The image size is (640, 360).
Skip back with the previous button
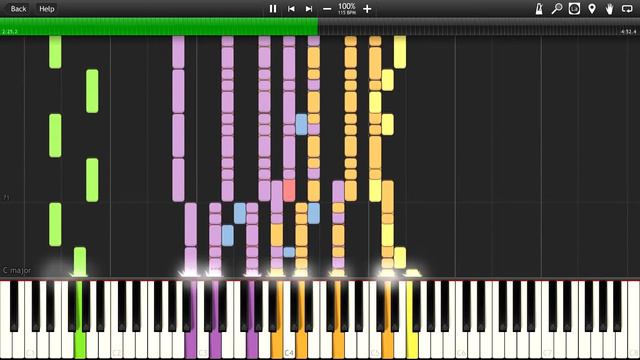coord(291,9)
